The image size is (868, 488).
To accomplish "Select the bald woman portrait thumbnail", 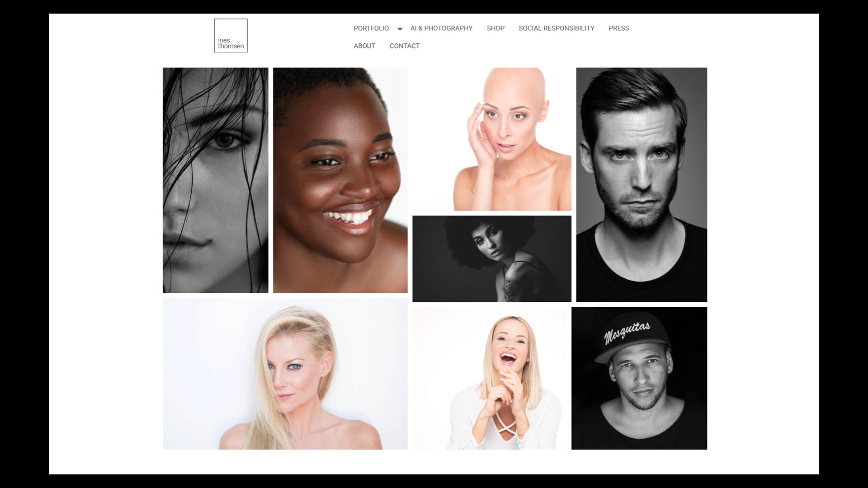I will coord(492,139).
